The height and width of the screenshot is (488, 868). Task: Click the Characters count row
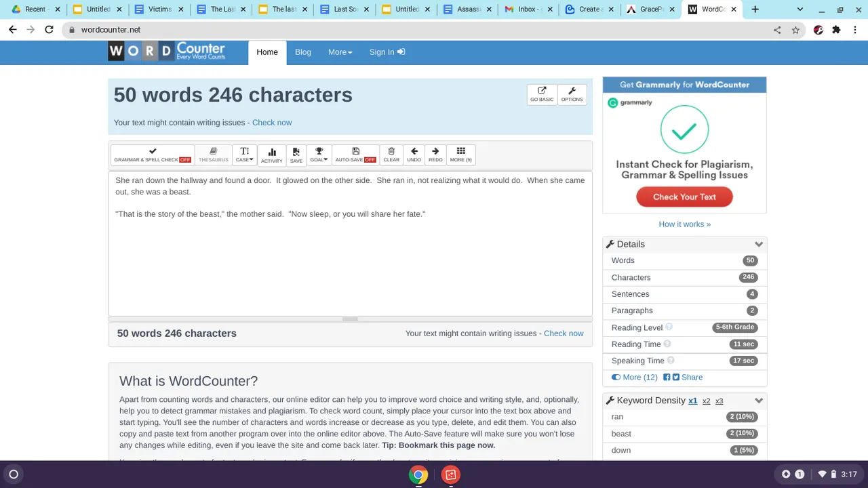(x=685, y=277)
